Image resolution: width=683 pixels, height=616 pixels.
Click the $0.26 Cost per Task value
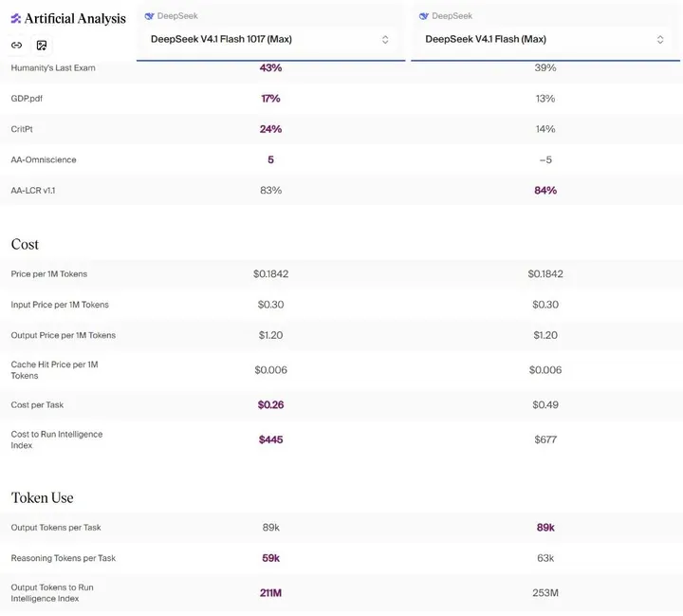(270, 404)
